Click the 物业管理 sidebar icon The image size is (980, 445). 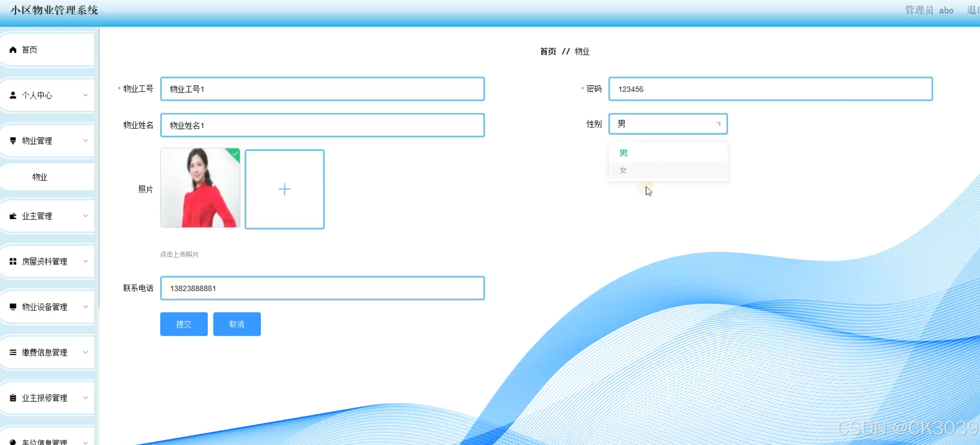(13, 140)
